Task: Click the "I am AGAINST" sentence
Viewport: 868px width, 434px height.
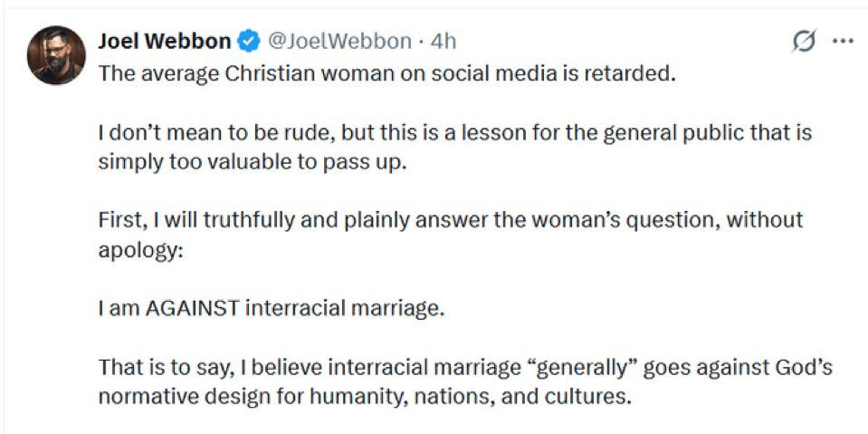Action: click(272, 309)
